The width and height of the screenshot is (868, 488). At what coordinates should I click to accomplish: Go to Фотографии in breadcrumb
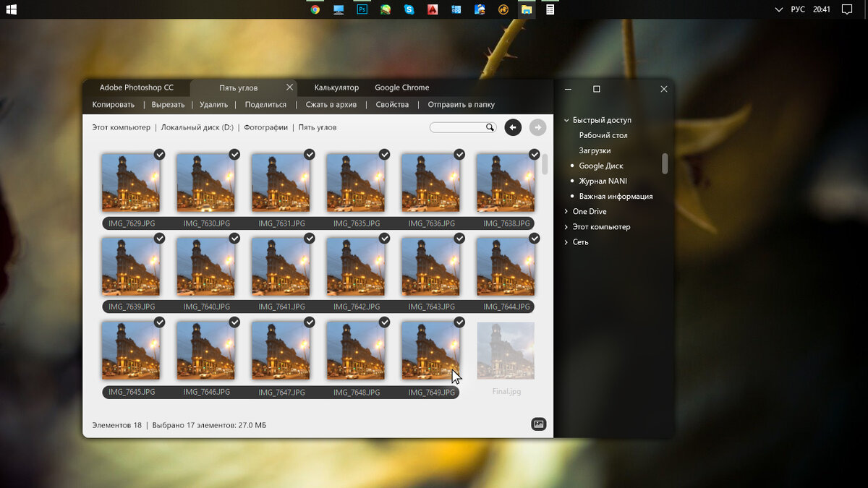point(265,127)
